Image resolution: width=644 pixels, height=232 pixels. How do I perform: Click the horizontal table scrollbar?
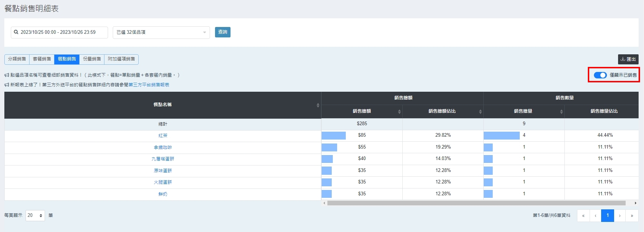pyautogui.click(x=476, y=203)
